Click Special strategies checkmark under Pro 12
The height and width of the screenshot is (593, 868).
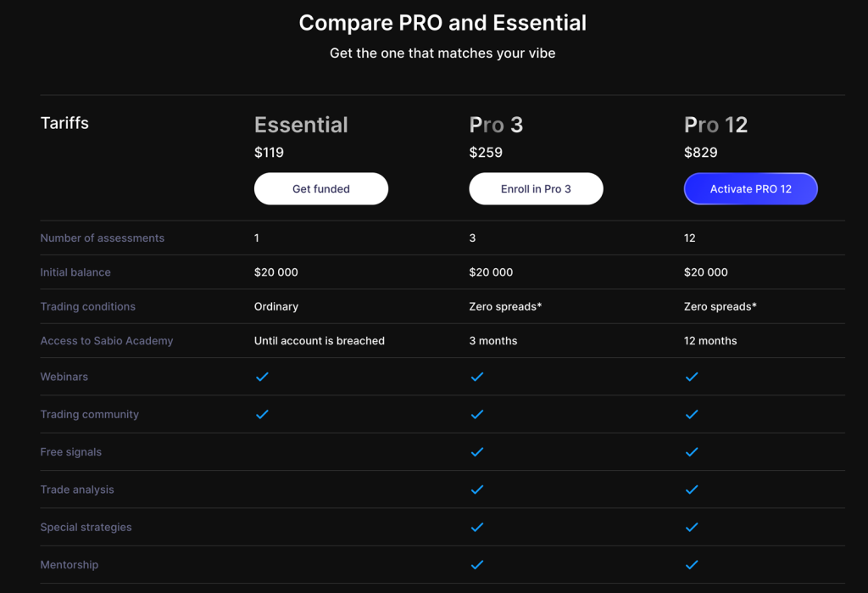tap(692, 528)
